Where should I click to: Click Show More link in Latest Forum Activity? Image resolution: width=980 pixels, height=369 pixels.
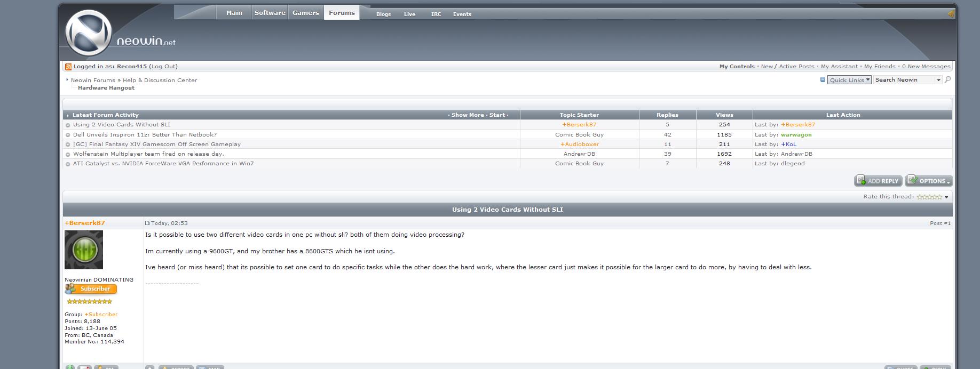click(468, 115)
